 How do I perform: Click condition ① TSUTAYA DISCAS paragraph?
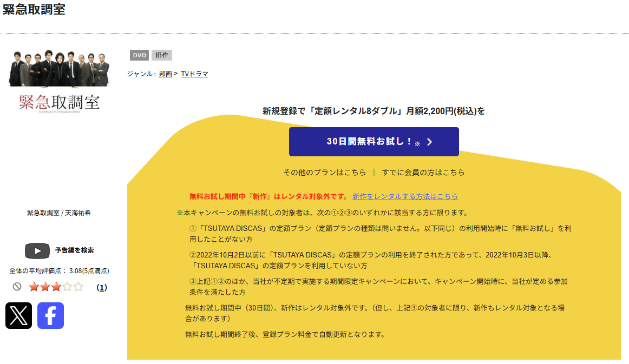point(381,234)
